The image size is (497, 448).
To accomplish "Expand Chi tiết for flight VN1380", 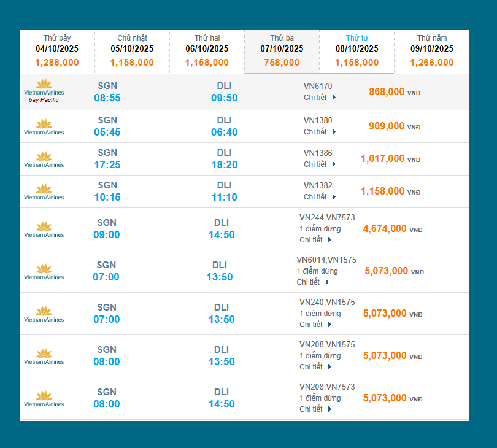I will (320, 131).
